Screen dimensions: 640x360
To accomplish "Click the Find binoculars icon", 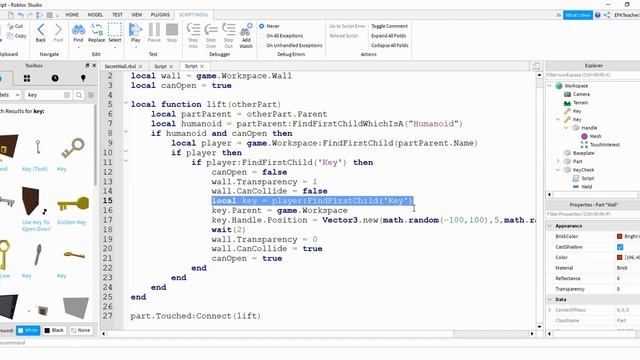I will click(x=78, y=30).
